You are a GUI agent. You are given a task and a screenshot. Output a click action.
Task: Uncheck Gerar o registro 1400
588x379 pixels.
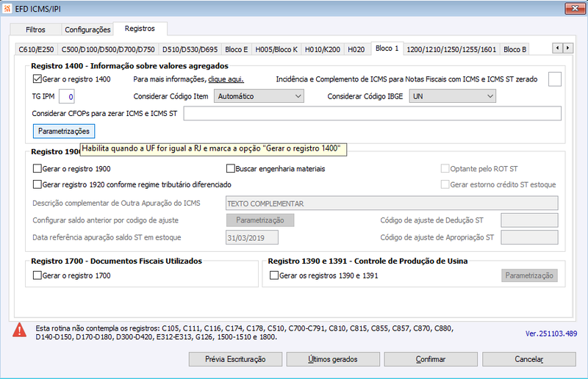tap(37, 79)
